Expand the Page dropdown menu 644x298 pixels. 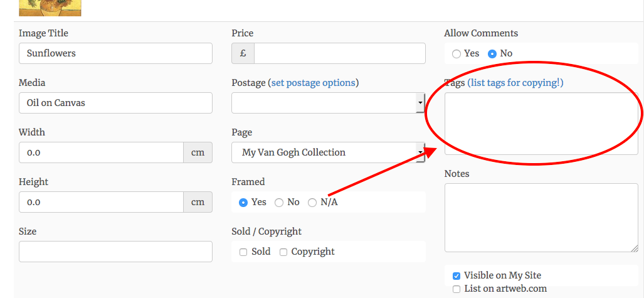[328, 152]
